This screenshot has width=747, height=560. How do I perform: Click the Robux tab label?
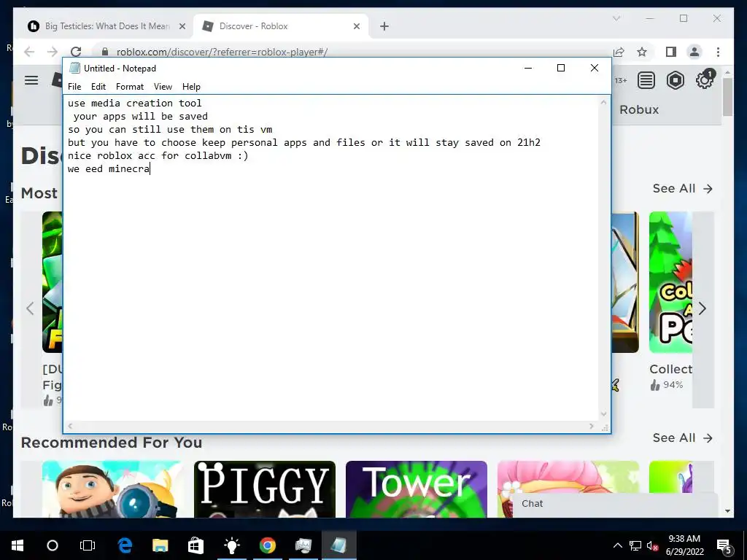coord(639,109)
